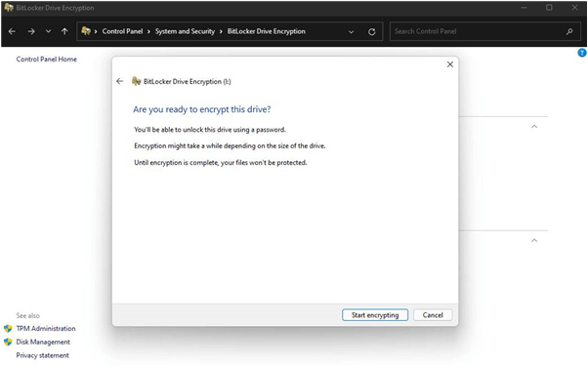This screenshot has height=365, width=588.
Task: Open the blue Help icon
Action: (x=582, y=53)
